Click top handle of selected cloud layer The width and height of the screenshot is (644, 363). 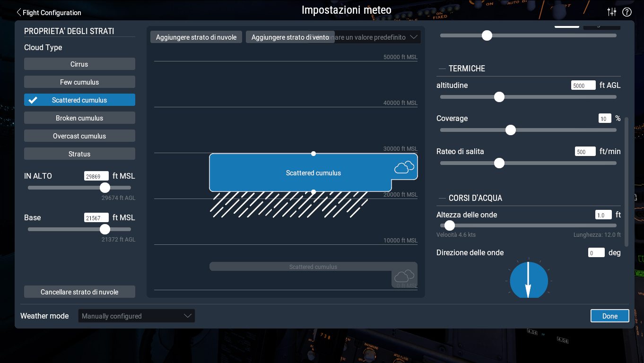coord(313,154)
